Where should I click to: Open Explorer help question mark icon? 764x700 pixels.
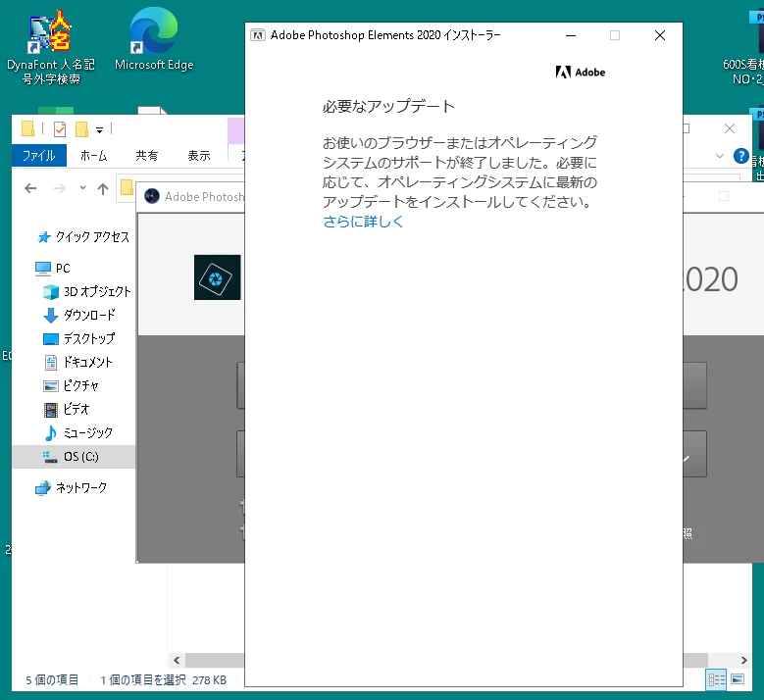coord(741,156)
